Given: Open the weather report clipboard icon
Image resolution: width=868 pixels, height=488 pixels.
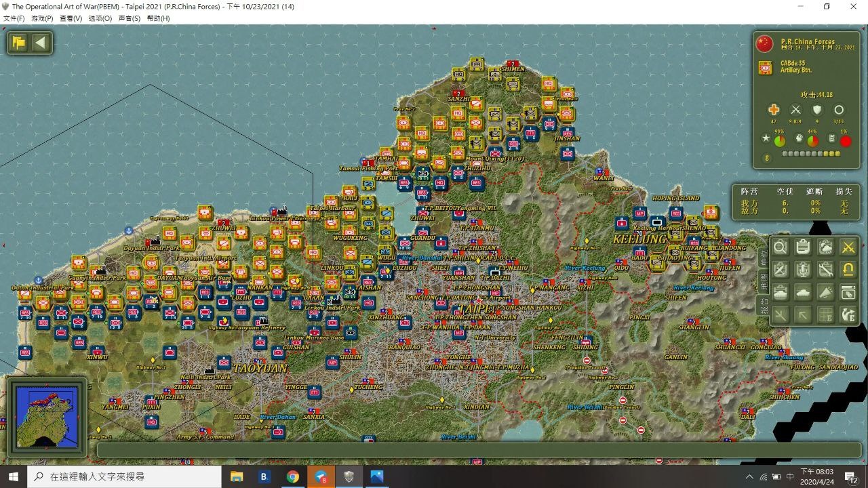Looking at the screenshot, I should (825, 247).
